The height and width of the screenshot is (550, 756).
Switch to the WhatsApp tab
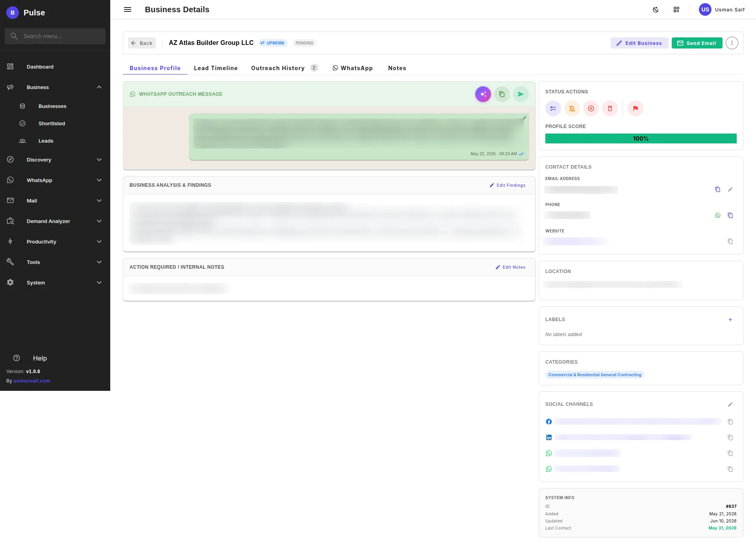point(352,68)
